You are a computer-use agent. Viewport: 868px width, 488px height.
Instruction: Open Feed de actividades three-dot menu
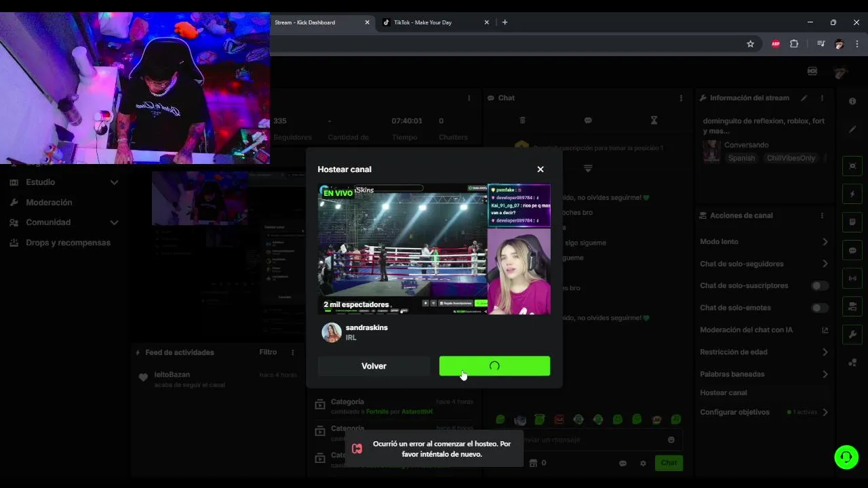click(293, 352)
